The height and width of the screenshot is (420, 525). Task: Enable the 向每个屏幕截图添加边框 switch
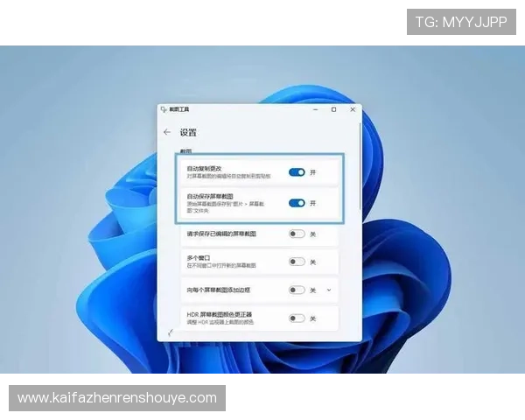297,290
